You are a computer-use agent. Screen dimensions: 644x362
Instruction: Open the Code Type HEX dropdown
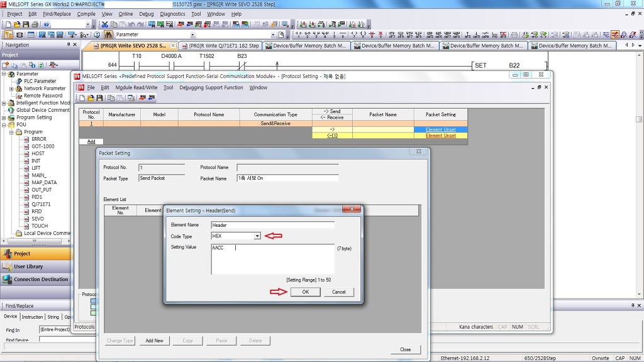(257, 236)
